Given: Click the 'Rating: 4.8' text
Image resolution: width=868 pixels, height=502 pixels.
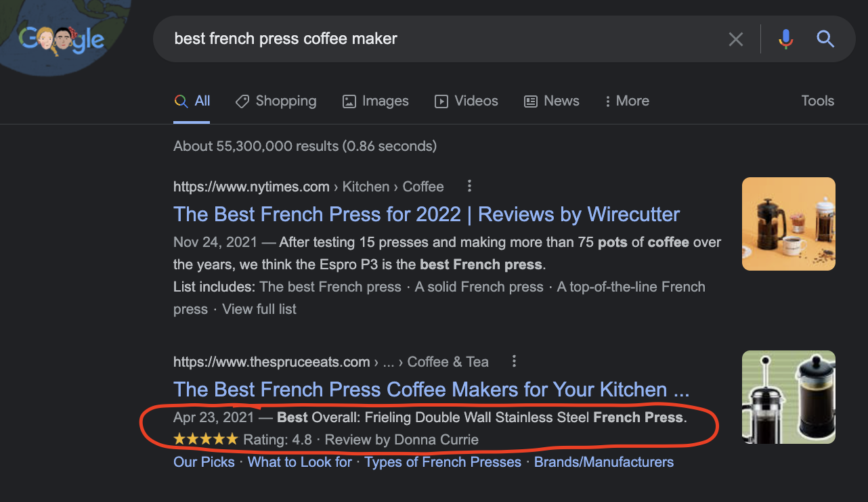Looking at the screenshot, I should 278,440.
